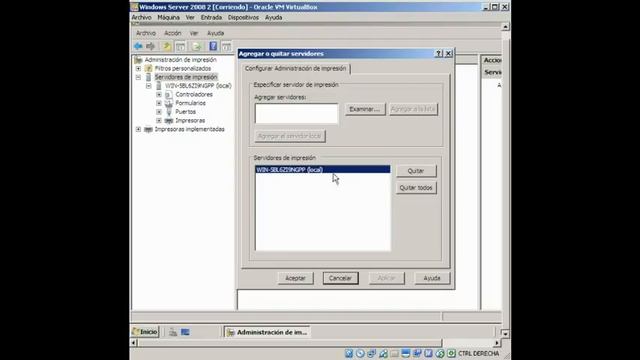This screenshot has width=640, height=360.
Task: Click the Refresh icon with green arrows
Action: tap(196, 46)
